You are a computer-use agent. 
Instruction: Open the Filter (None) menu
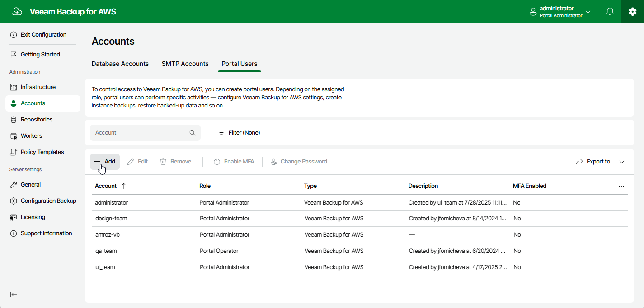point(239,133)
